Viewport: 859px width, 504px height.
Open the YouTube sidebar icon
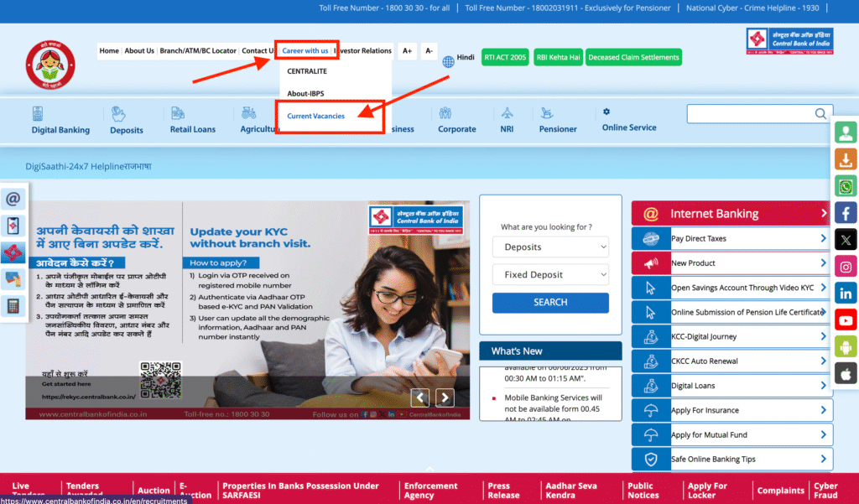(x=846, y=320)
